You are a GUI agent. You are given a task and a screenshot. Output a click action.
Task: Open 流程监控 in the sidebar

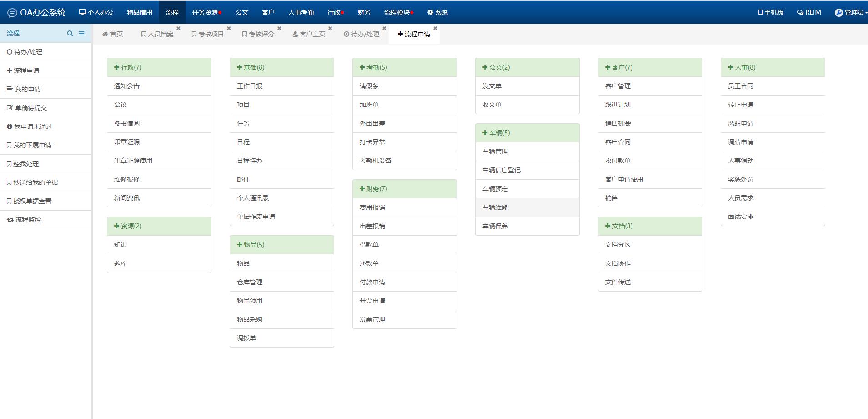[x=28, y=220]
